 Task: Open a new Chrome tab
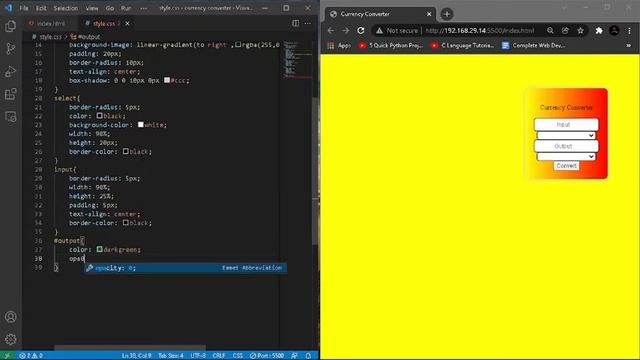(447, 14)
